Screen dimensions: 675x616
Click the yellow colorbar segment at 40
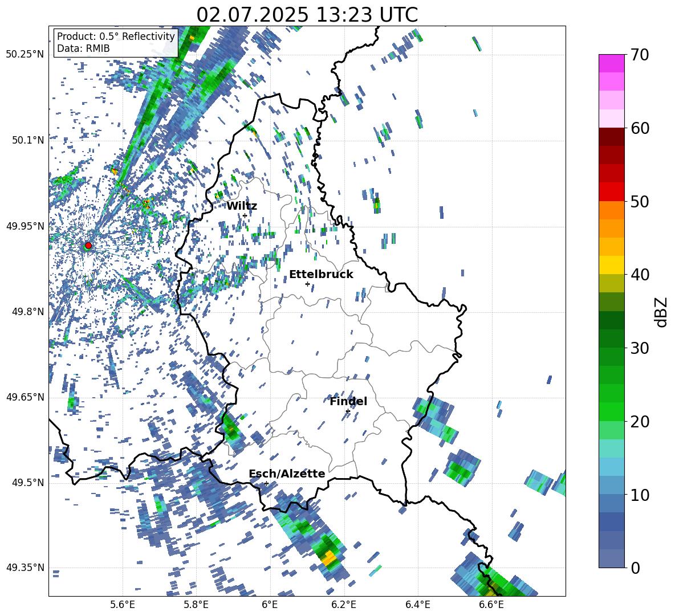pyautogui.click(x=611, y=265)
